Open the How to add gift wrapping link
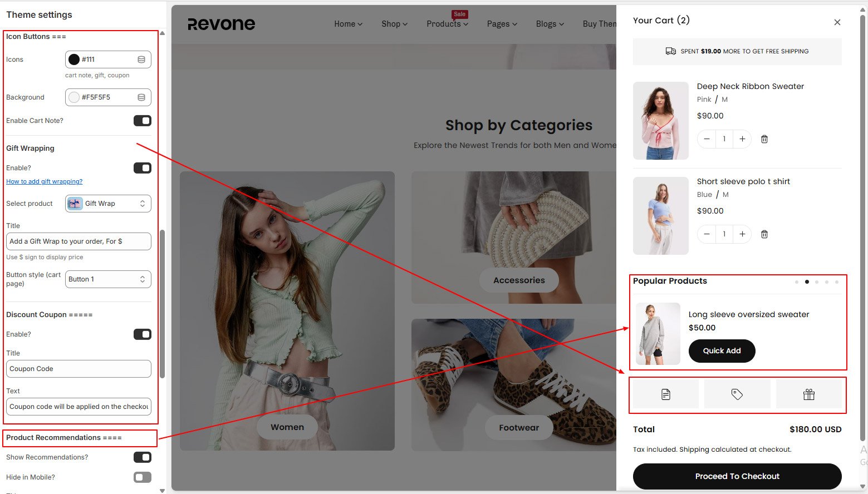This screenshot has height=494, width=868. (44, 181)
